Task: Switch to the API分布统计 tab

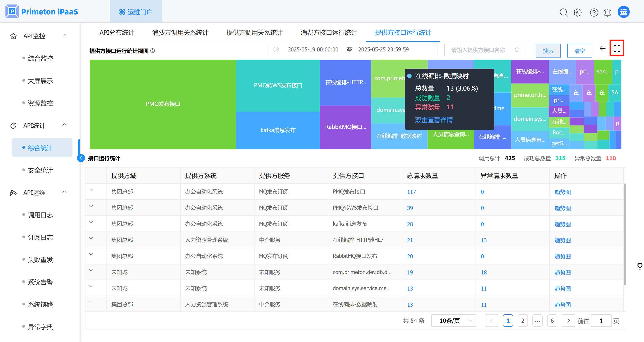Action: (x=117, y=32)
